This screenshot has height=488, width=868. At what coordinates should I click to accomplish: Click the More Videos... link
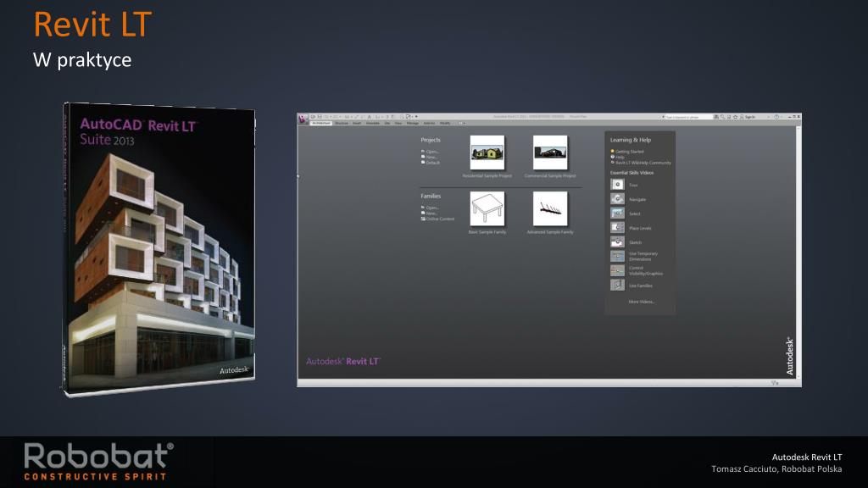642,302
